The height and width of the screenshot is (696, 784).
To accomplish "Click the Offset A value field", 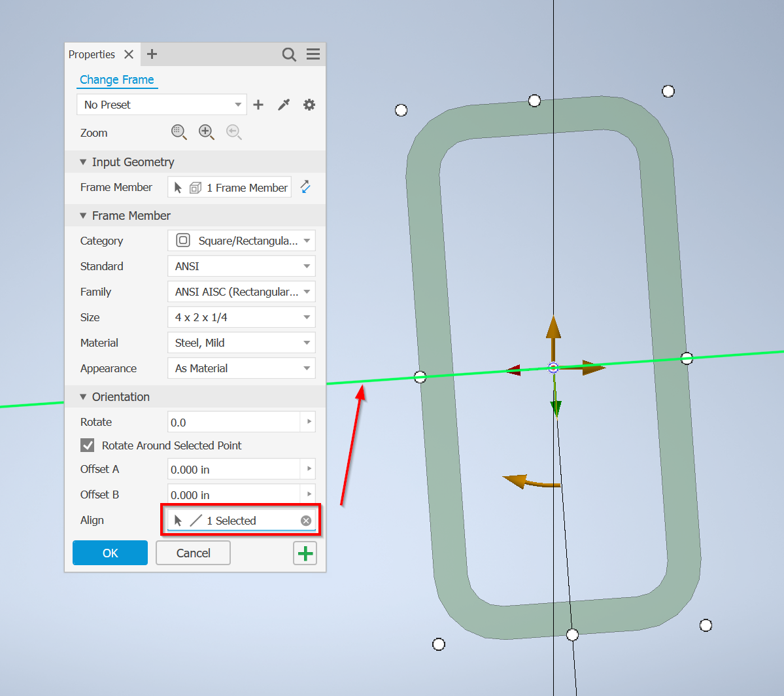I will click(233, 469).
